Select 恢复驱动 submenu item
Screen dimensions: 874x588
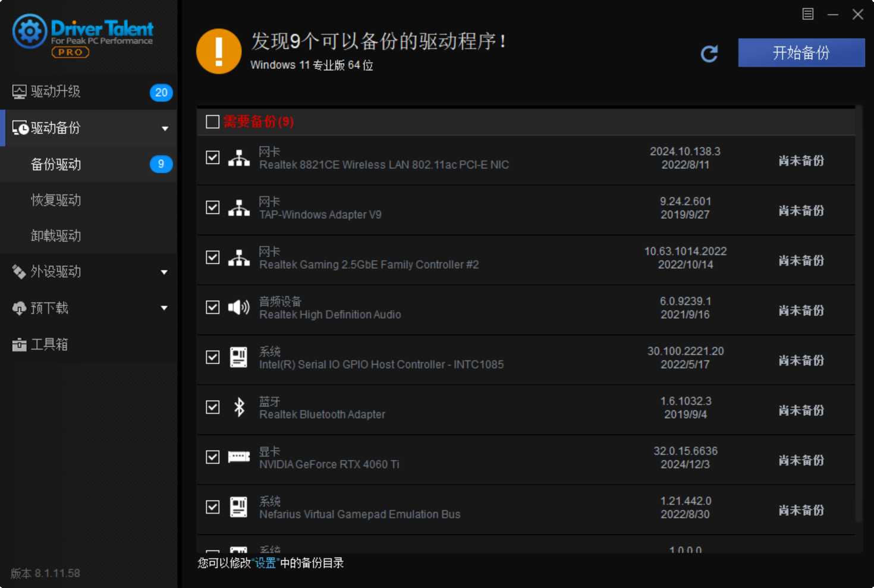coord(89,200)
